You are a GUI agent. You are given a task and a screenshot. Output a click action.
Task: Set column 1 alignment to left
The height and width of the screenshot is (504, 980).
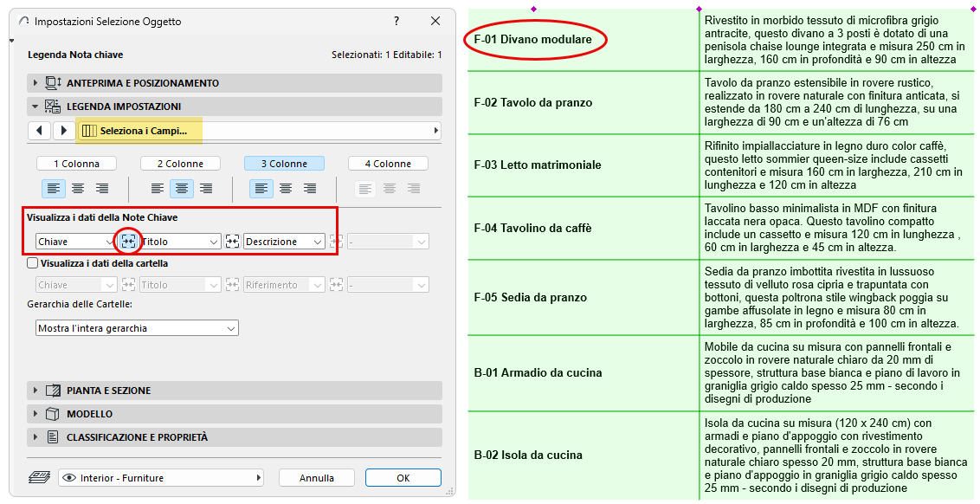click(55, 188)
